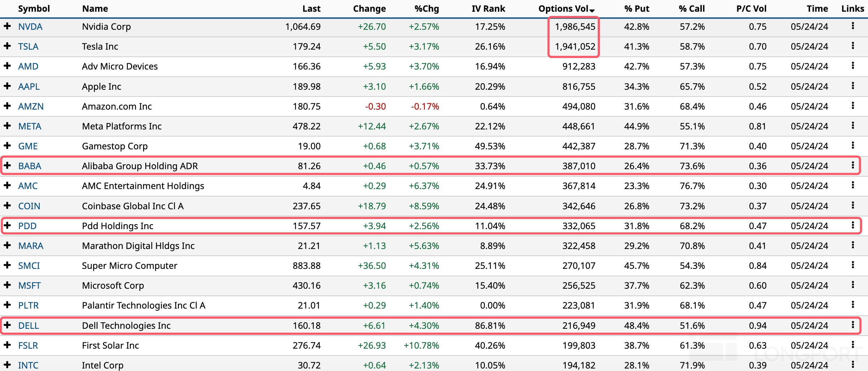Expand the GME row using plus icon
Viewport: 868px width, 371px height.
click(7, 146)
